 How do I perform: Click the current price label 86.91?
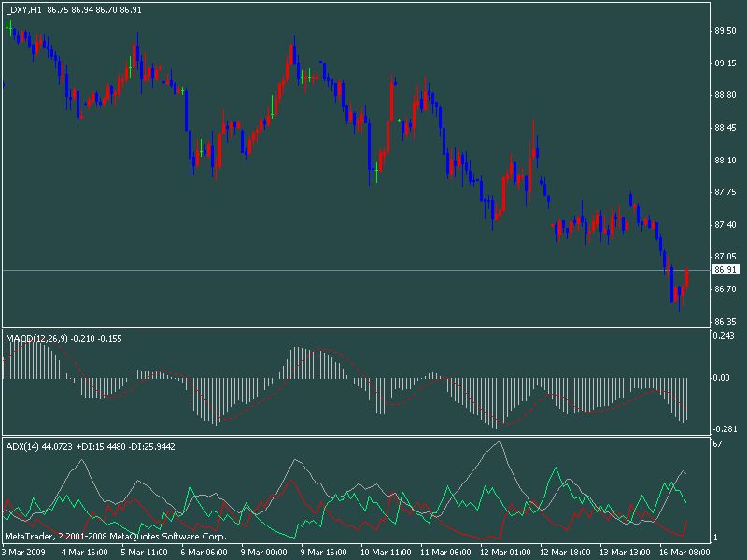pyautogui.click(x=726, y=270)
